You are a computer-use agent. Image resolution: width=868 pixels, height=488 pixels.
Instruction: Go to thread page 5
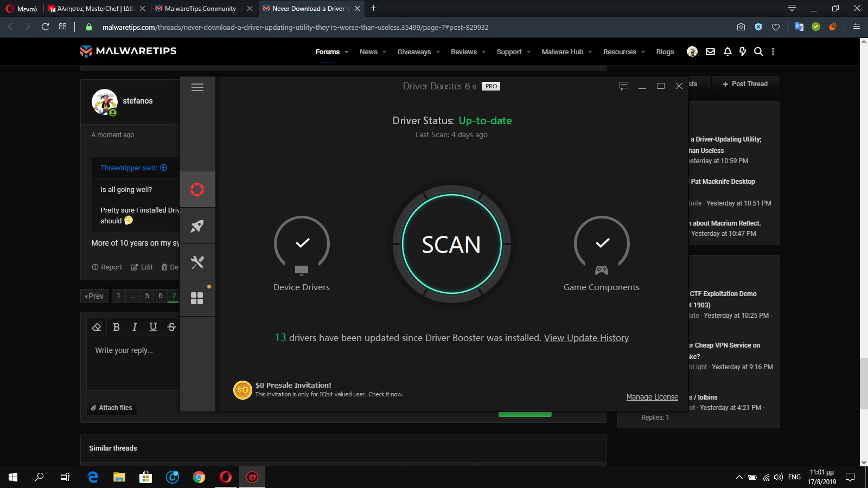tap(146, 296)
